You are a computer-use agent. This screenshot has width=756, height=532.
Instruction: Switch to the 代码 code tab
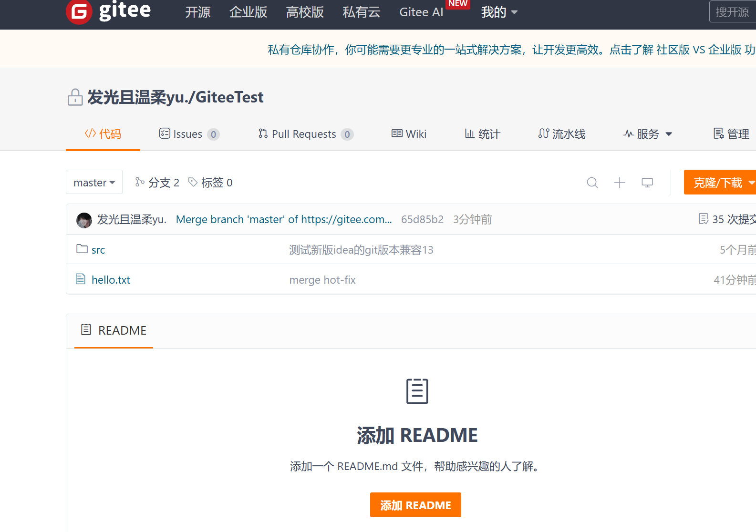[x=103, y=134]
